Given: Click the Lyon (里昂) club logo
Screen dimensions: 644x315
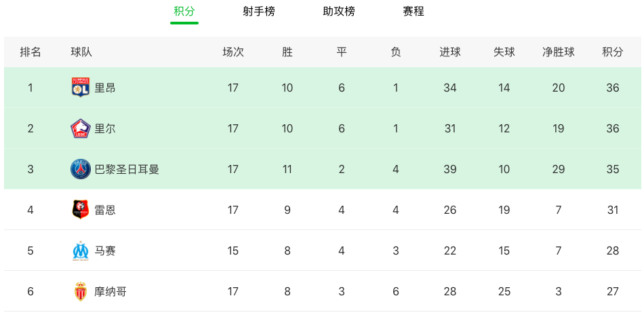Looking at the screenshot, I should point(81,88).
